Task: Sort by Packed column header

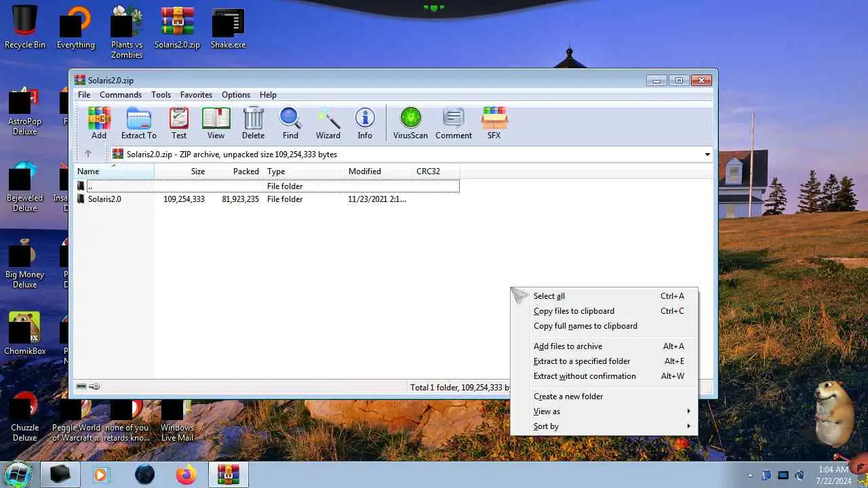Action: click(x=237, y=171)
